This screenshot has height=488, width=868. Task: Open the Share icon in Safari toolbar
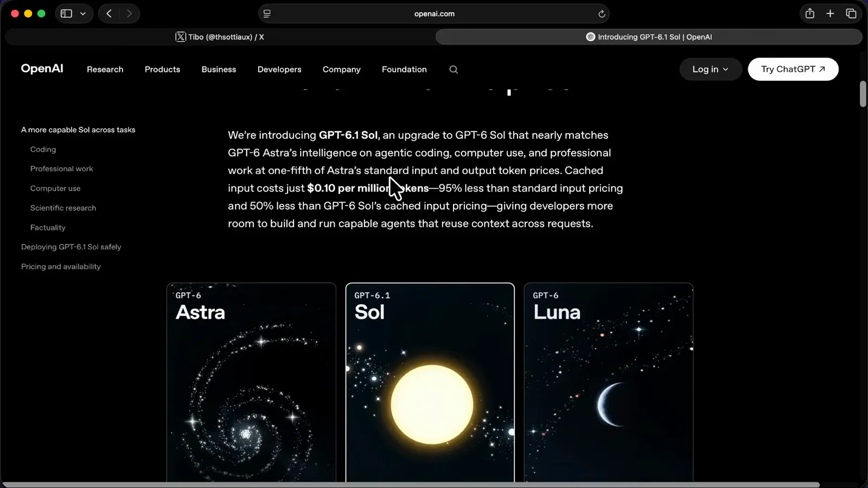click(810, 14)
